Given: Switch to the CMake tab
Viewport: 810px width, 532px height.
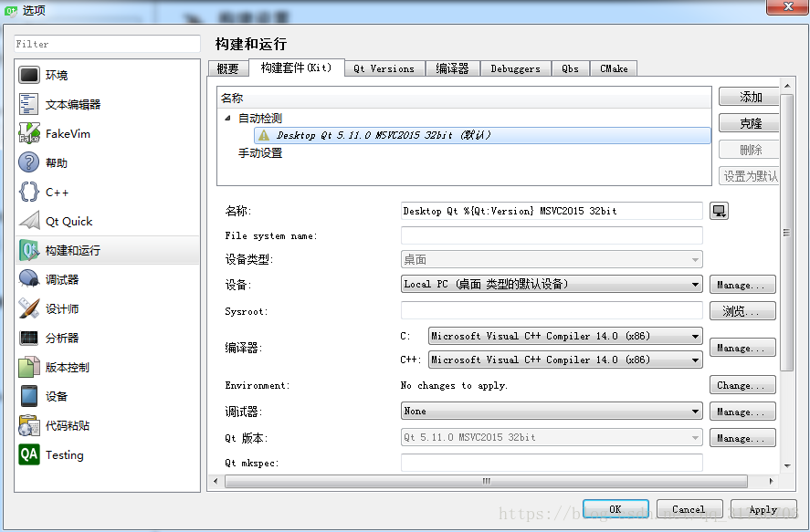Looking at the screenshot, I should point(614,68).
